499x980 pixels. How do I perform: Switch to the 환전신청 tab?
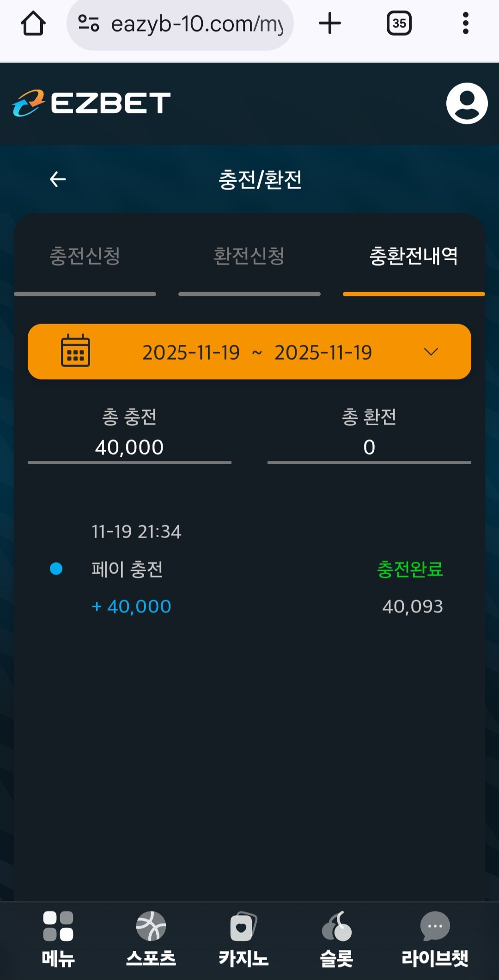[x=249, y=257]
